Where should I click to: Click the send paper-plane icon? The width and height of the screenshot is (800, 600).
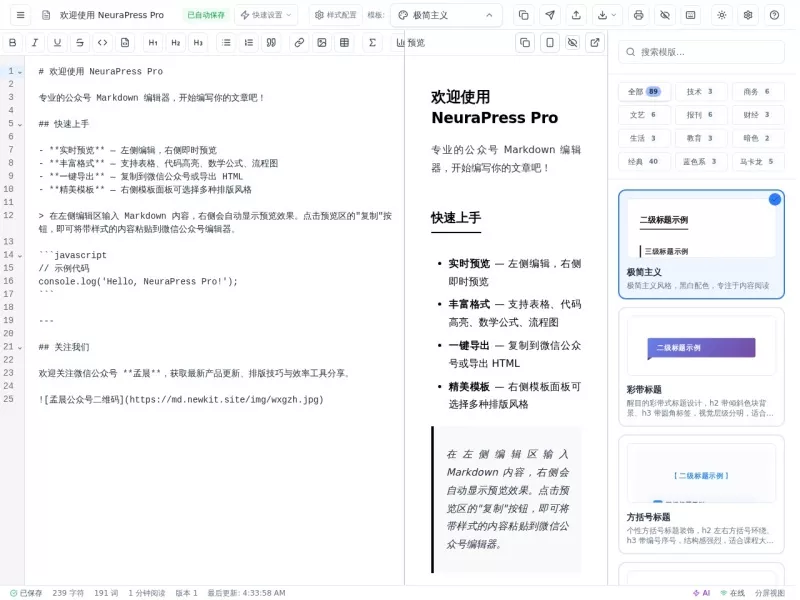550,15
